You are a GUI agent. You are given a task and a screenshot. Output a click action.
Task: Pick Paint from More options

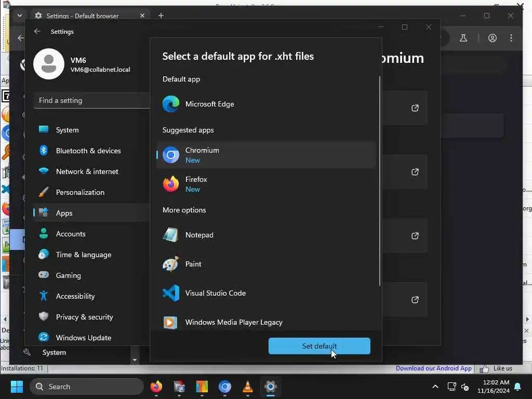coord(266,264)
